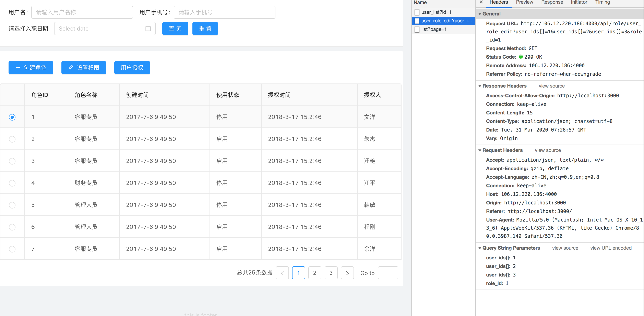This screenshot has height=316, width=644.
Task: Focus the 用户手机号 phone number input field
Action: click(x=225, y=12)
